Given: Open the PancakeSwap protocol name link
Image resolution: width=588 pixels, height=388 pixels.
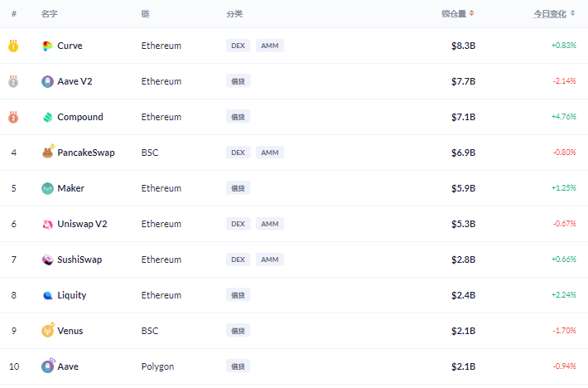Looking at the screenshot, I should [x=86, y=153].
